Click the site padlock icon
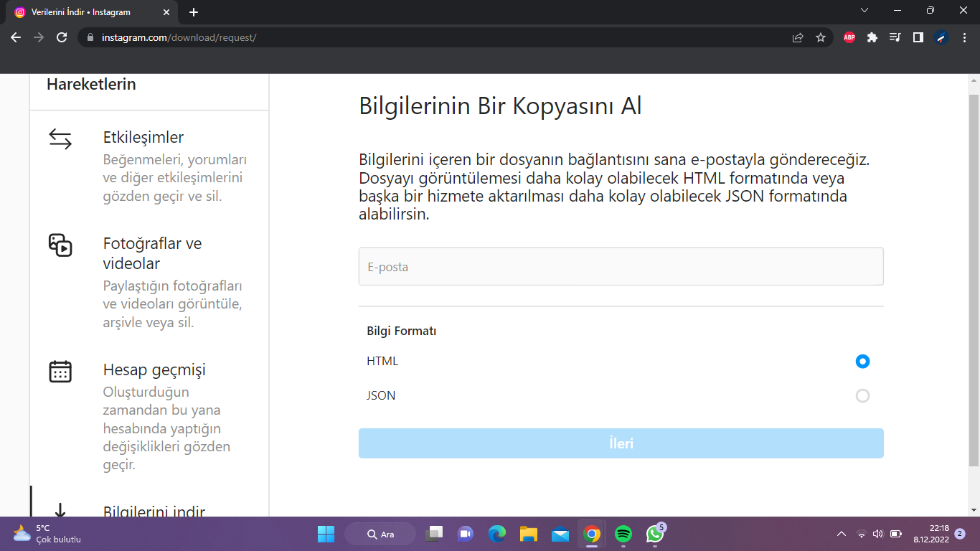This screenshot has height=551, width=980. pyautogui.click(x=90, y=37)
